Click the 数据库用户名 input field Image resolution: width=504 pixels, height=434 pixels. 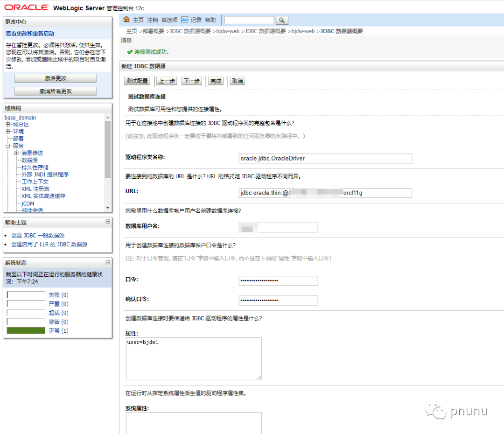point(278,228)
